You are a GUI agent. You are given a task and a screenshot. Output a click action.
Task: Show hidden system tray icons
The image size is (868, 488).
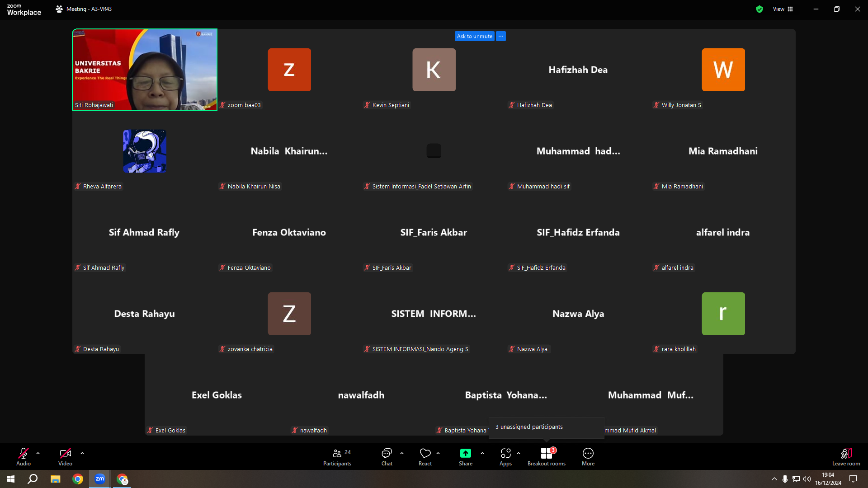pyautogui.click(x=774, y=479)
